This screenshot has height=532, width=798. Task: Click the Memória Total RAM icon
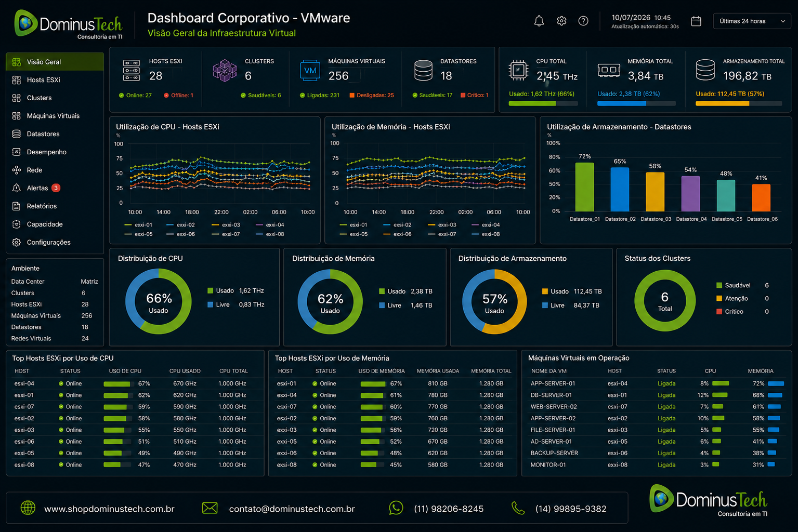click(x=609, y=70)
